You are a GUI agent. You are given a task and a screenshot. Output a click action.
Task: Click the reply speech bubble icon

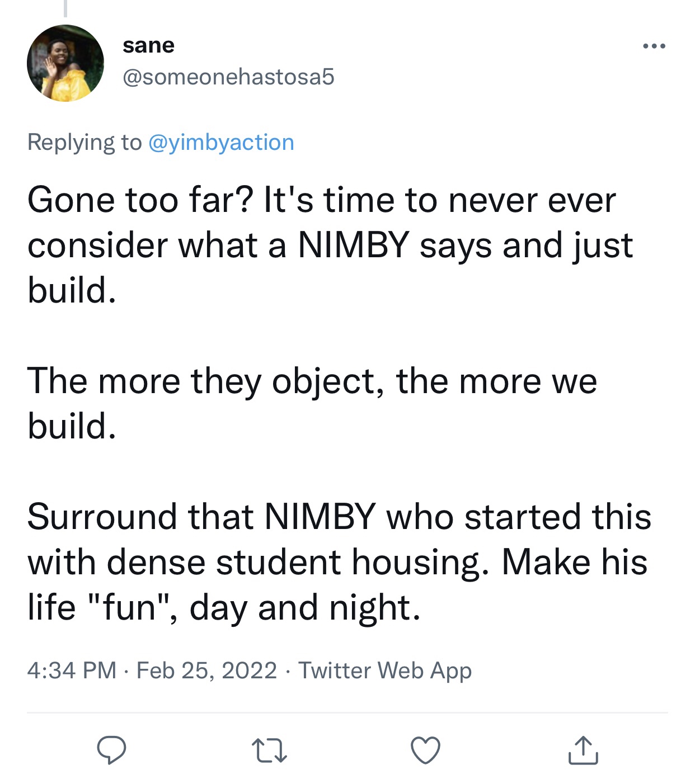coord(111,750)
